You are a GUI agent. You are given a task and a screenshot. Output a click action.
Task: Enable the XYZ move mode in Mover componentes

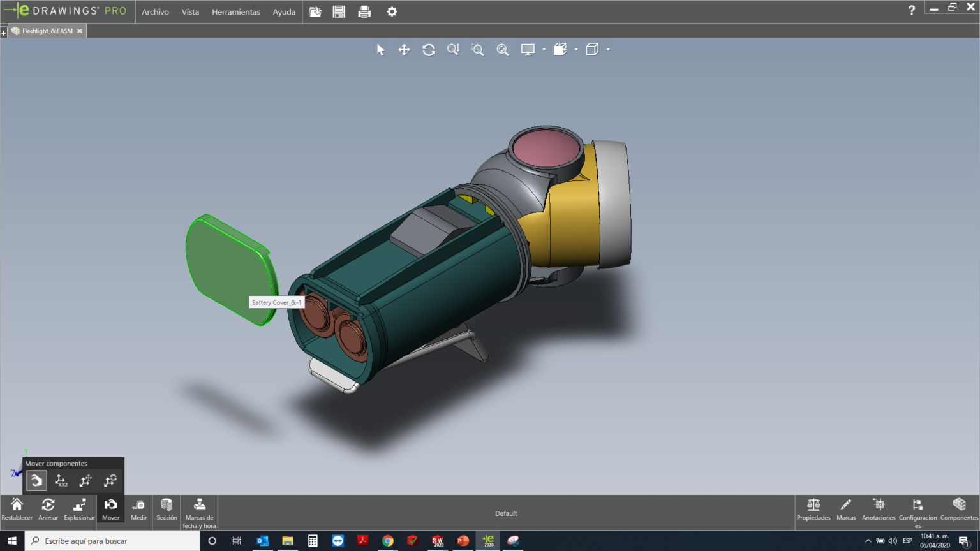(61, 481)
